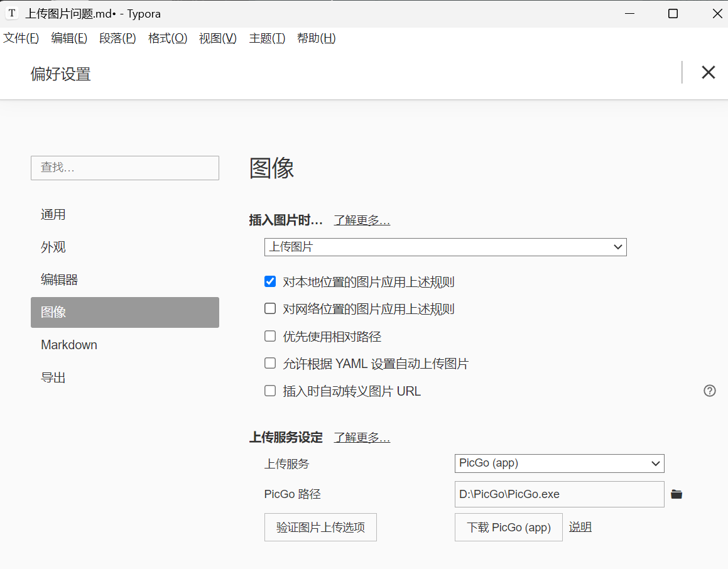728x569 pixels.
Task: Enable 对网络位置的图片应用上述规则 checkbox
Action: coord(269,308)
